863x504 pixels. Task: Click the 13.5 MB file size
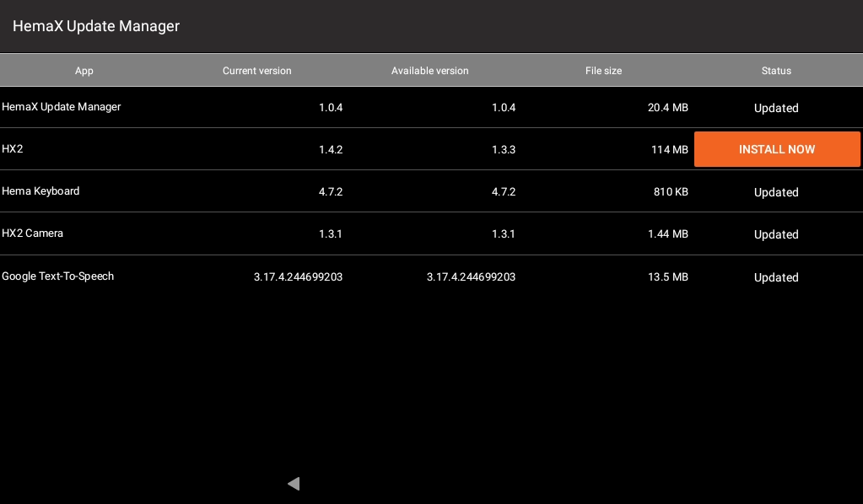coord(668,277)
